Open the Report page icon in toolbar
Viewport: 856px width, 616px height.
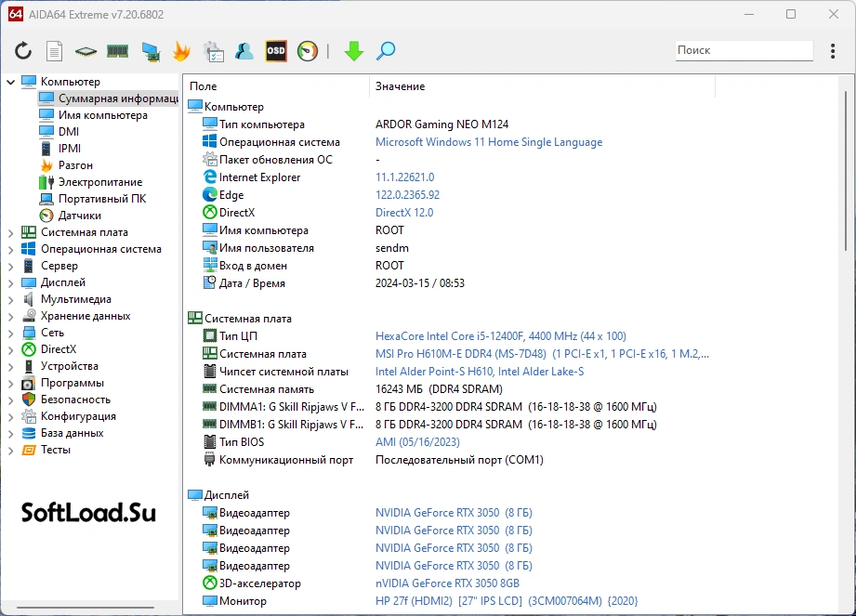click(54, 51)
